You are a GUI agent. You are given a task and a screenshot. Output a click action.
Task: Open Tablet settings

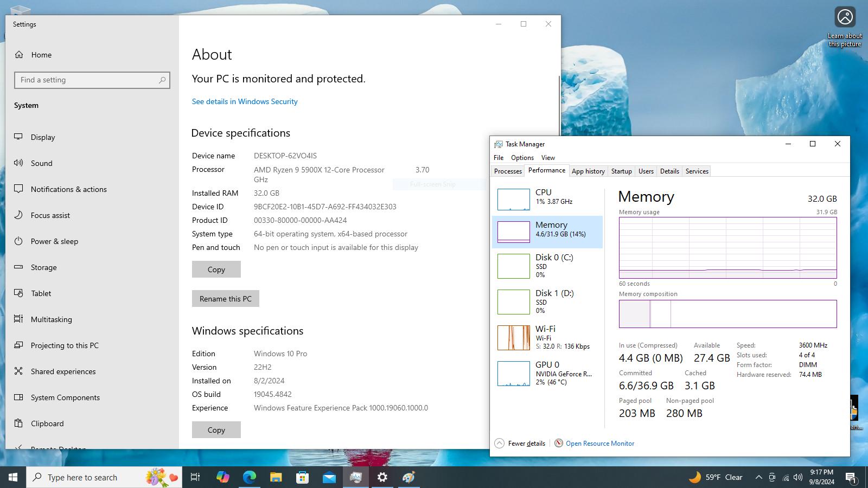92,293
